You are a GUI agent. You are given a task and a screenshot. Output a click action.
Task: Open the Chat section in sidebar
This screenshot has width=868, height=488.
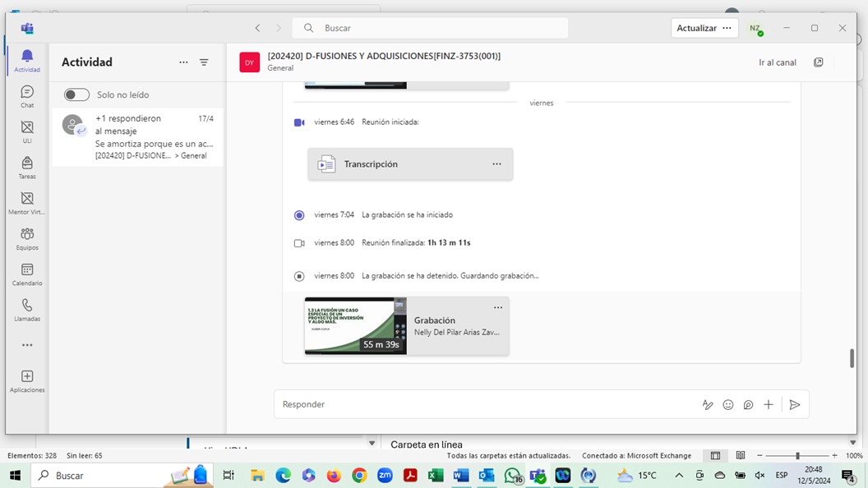pos(27,96)
